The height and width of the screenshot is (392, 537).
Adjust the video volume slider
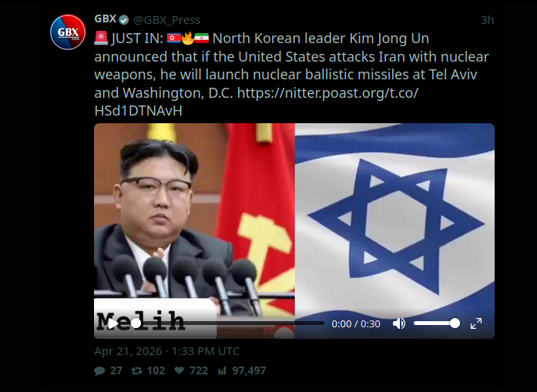(x=437, y=323)
